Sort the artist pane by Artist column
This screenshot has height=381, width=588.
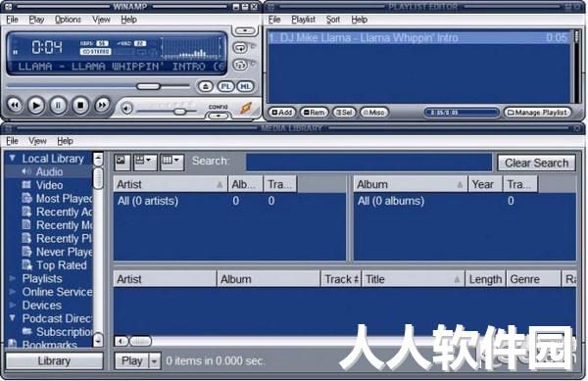pyautogui.click(x=171, y=184)
